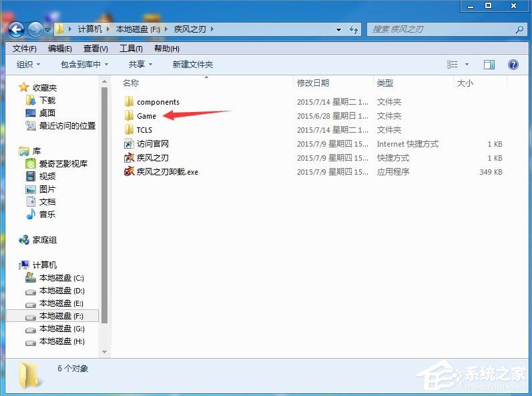Sort by the 大小 column header
Image resolution: width=532 pixels, height=396 pixels.
click(465, 83)
